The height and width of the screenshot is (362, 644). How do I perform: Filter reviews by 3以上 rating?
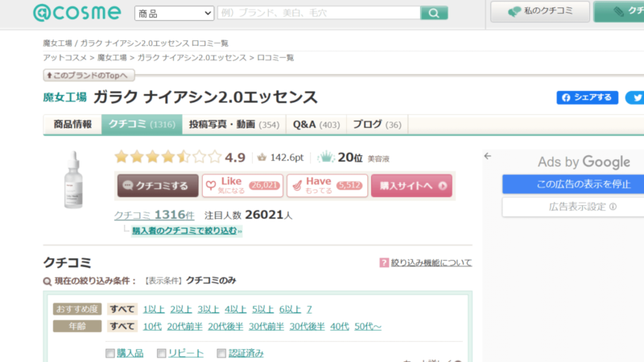(208, 309)
